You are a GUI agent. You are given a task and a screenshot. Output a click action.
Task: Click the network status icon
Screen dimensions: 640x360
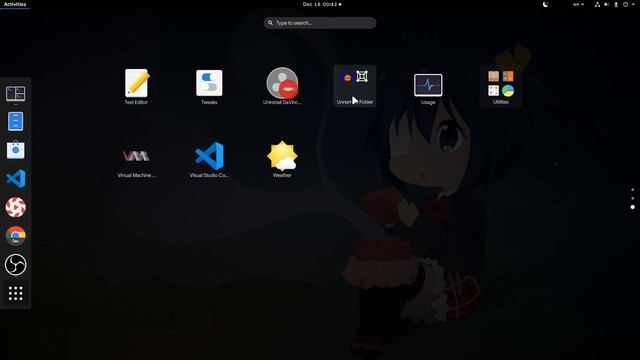(597, 4)
